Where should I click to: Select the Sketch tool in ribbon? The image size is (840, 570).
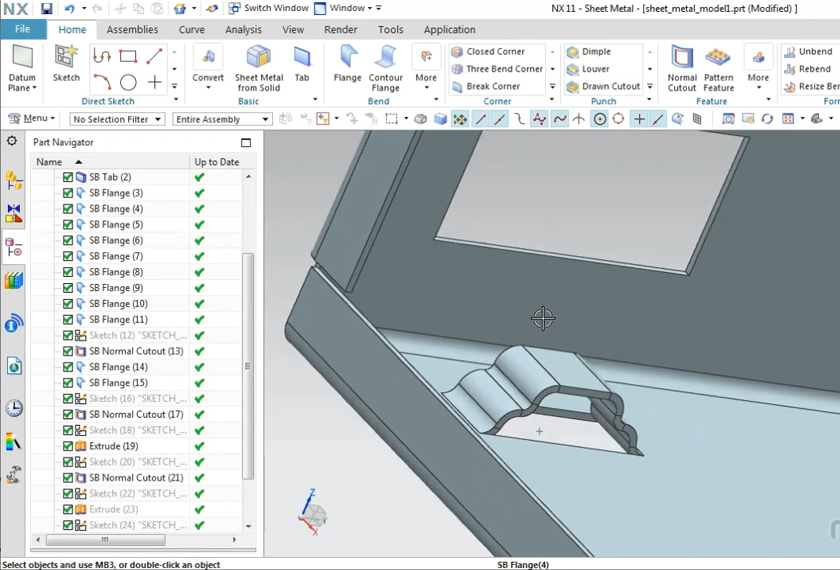pos(66,60)
